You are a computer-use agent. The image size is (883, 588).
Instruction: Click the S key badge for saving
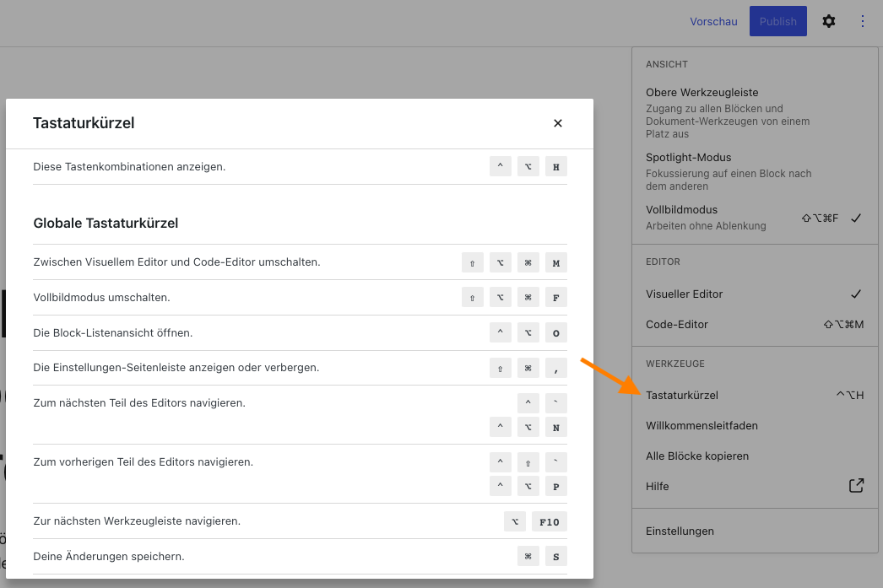point(555,557)
